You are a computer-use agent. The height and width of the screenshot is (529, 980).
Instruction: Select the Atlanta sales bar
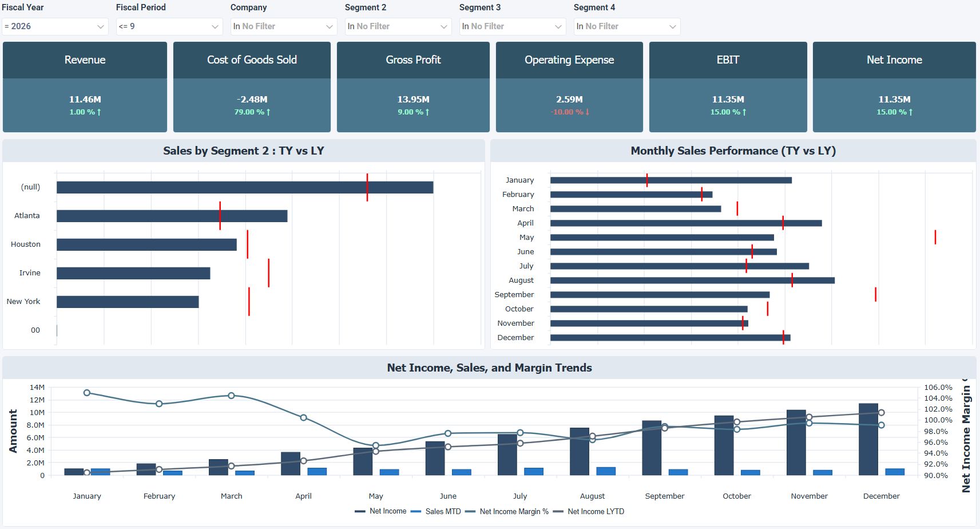[172, 216]
